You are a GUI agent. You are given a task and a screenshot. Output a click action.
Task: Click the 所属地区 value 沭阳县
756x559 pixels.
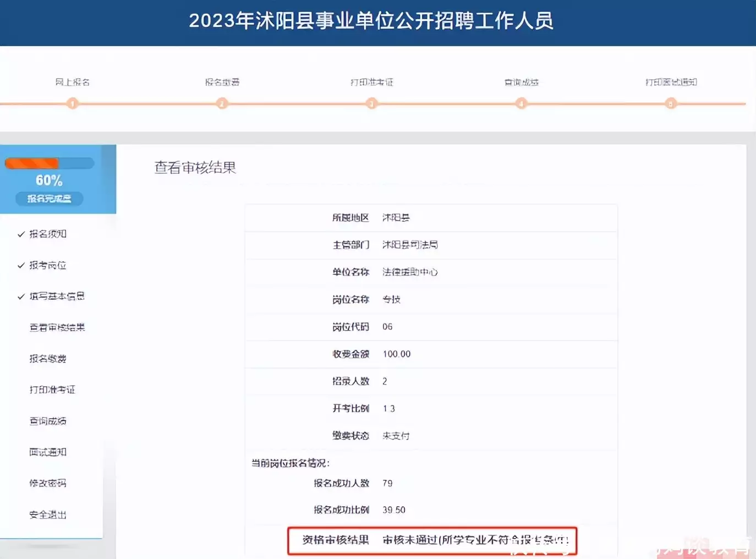[396, 217]
